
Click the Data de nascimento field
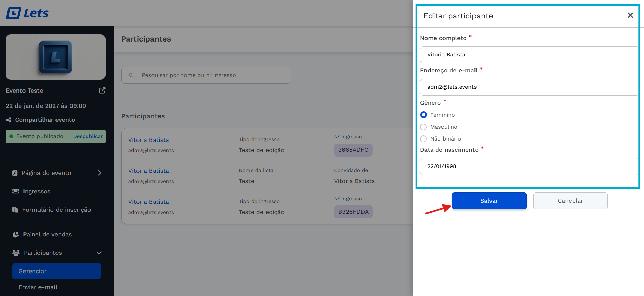click(x=529, y=166)
